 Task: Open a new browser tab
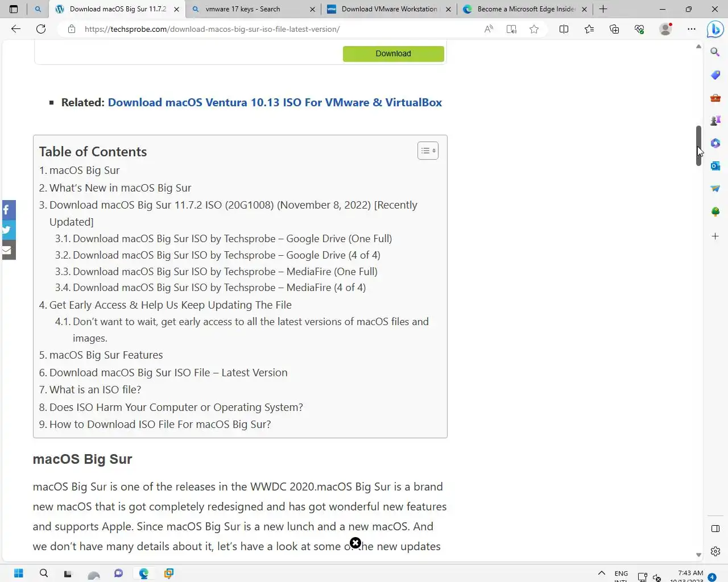(603, 9)
